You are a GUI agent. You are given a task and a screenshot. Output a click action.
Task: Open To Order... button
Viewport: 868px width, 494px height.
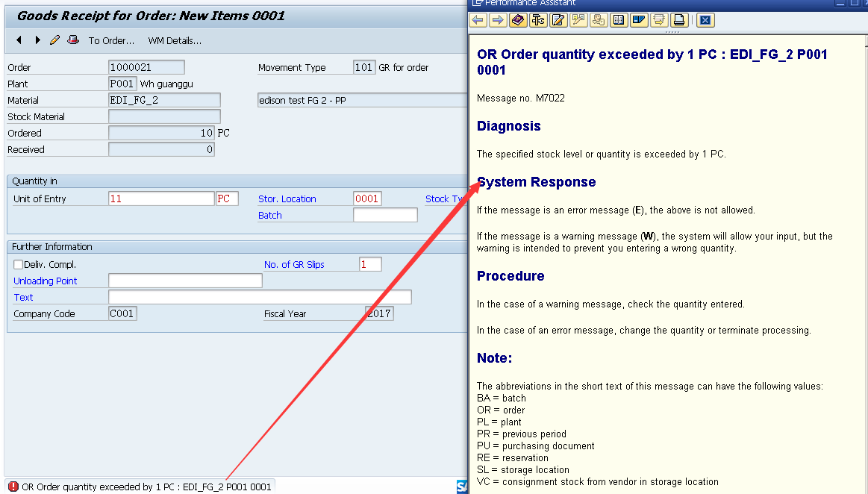pyautogui.click(x=111, y=40)
